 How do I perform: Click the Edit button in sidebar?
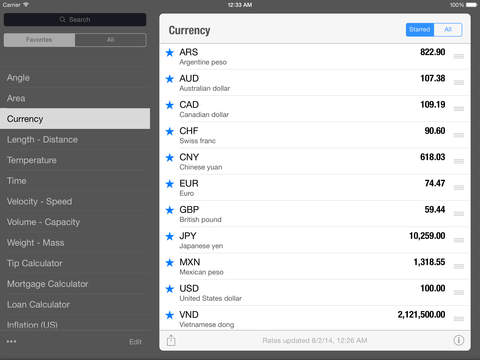[135, 342]
